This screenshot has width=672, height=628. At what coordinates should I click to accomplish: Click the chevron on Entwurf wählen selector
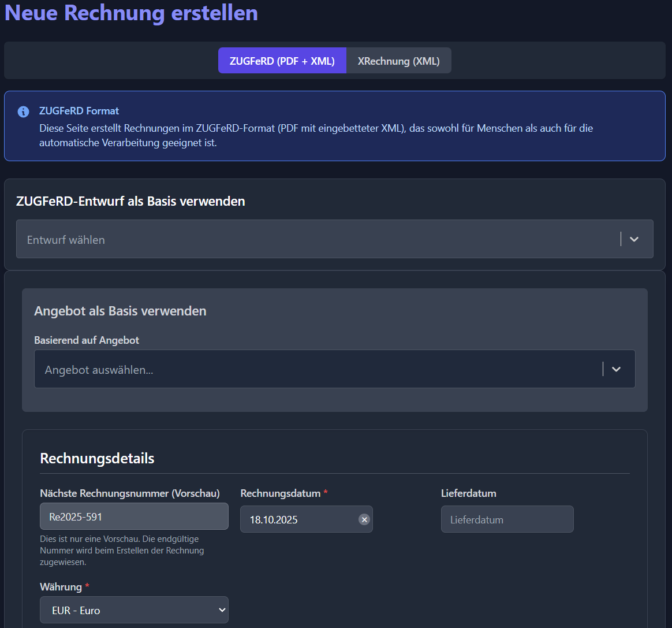[634, 239]
